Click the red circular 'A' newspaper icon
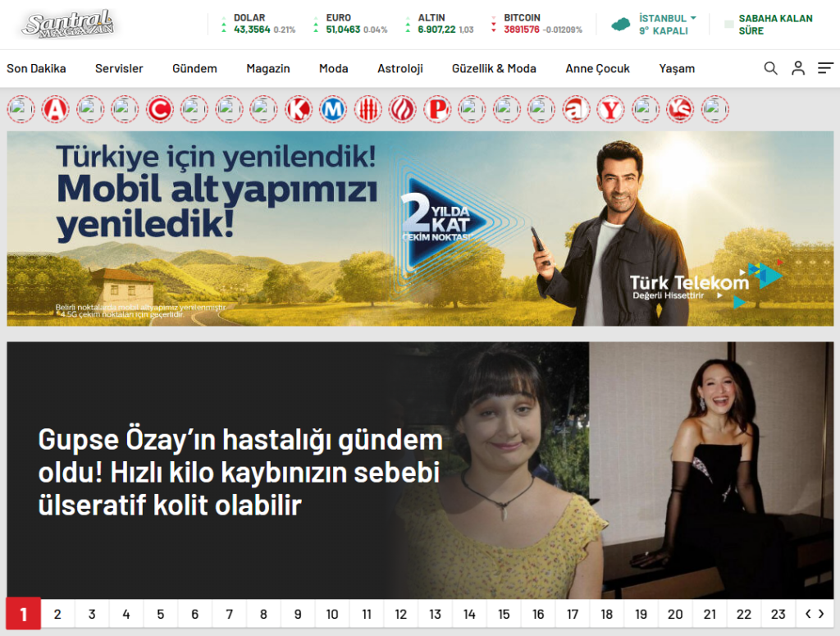The height and width of the screenshot is (636, 840). coord(56,108)
